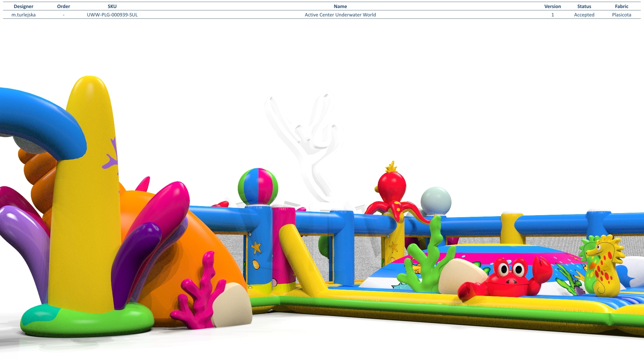The height and width of the screenshot is (362, 644).
Task: Click the Version column header
Action: click(552, 6)
